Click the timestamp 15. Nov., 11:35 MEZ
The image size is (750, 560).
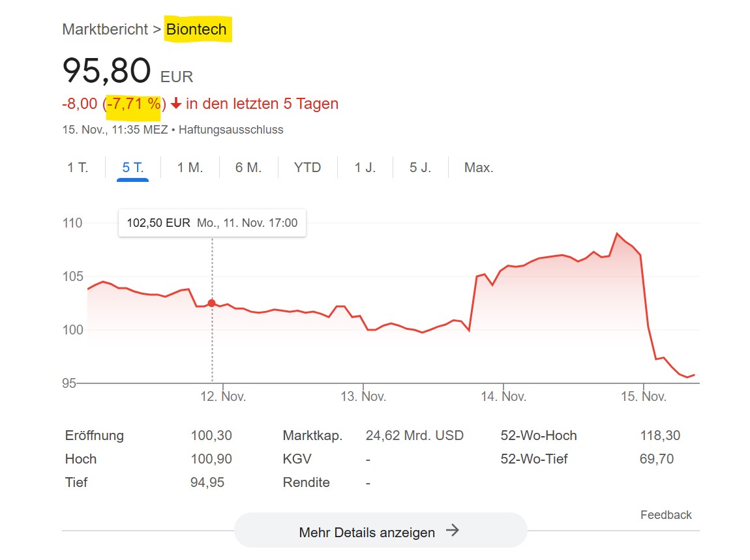click(115, 130)
